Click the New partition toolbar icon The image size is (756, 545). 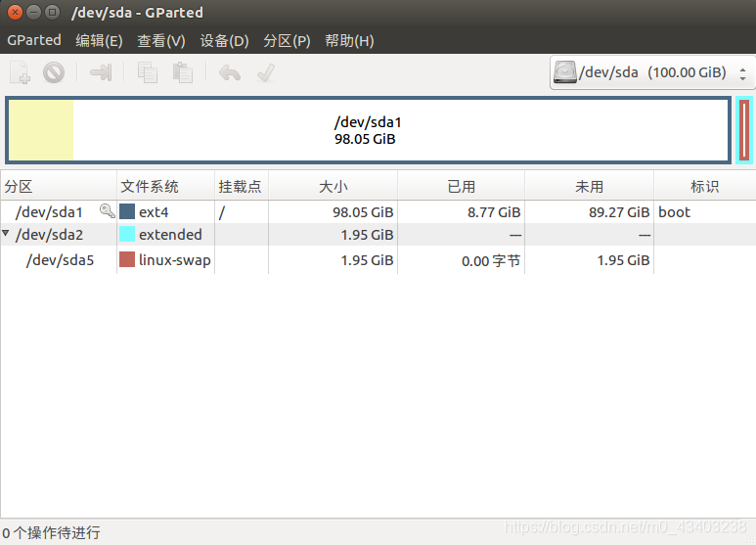click(20, 72)
